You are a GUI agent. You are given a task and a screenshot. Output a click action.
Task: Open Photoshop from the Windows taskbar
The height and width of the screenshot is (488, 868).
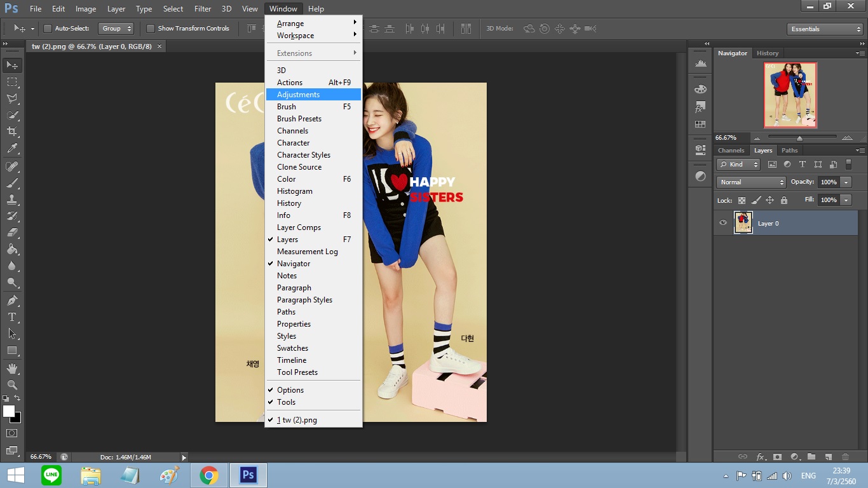[248, 475]
